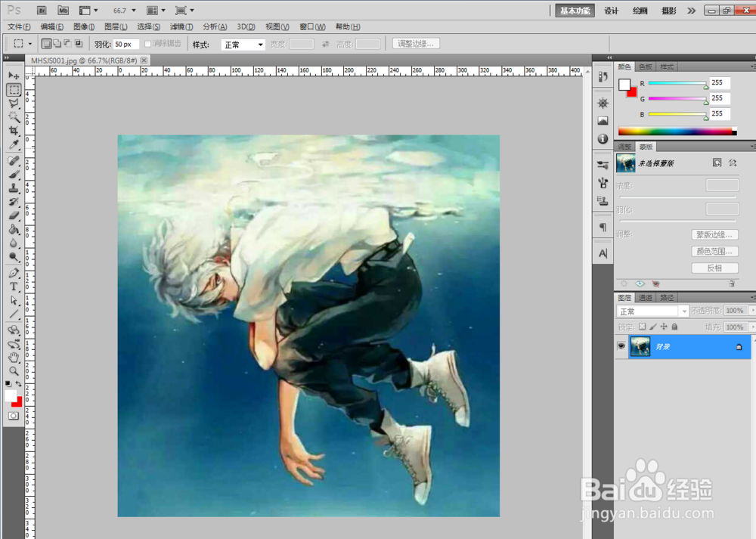Toggle lock image pixels brush icon

pos(653,327)
